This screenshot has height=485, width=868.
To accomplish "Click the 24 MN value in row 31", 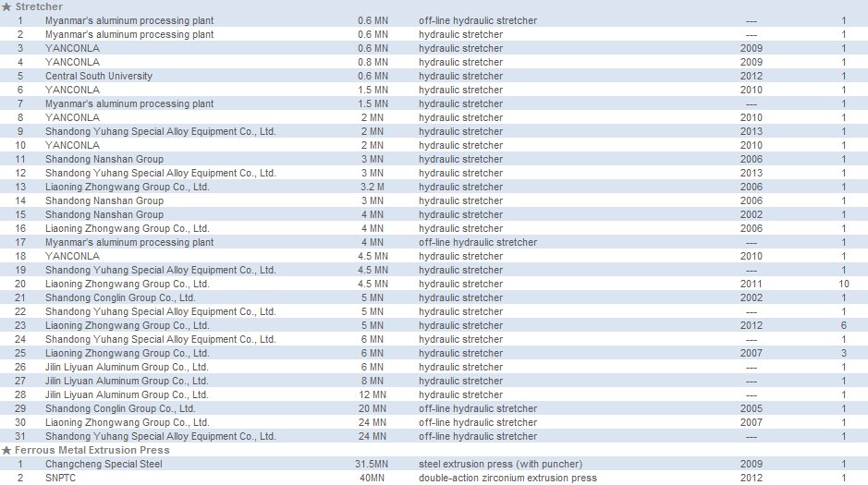I will (373, 436).
